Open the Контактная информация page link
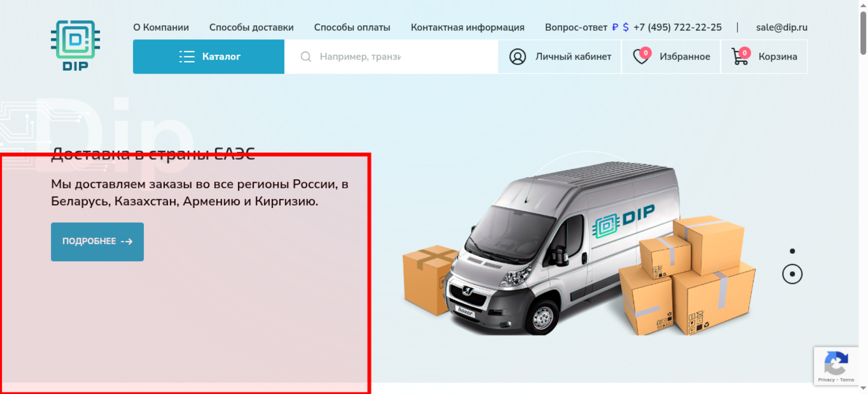868x394 pixels. click(x=467, y=27)
